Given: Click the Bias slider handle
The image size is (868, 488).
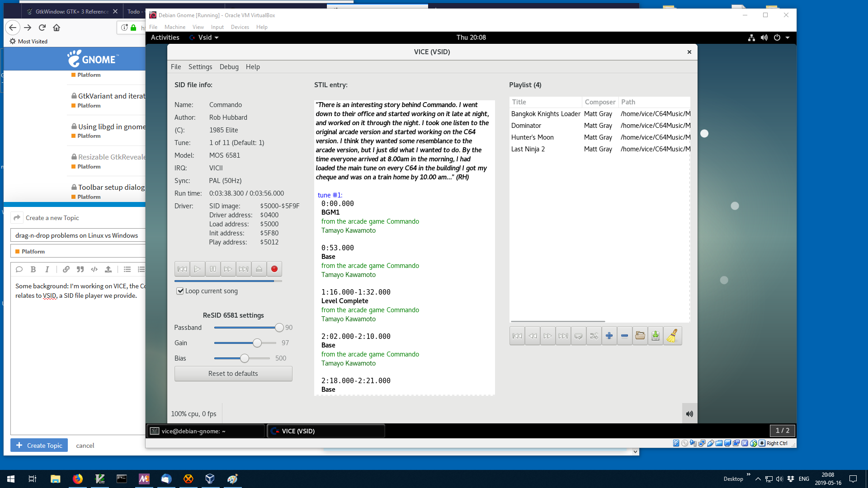Looking at the screenshot, I should click(x=245, y=358).
